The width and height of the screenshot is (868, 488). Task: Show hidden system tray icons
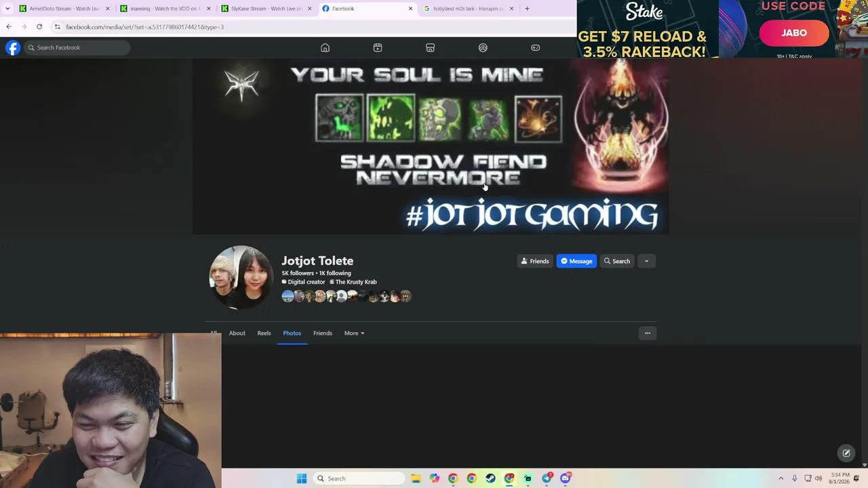[781, 479]
